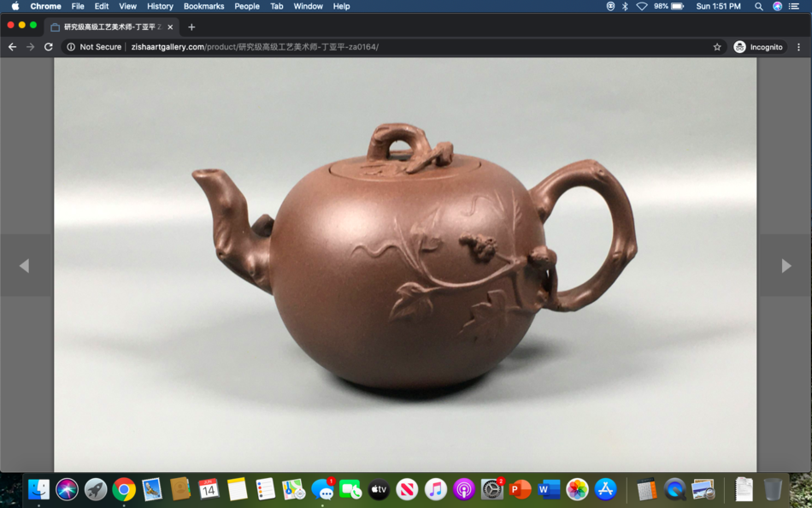Open the Bookmarks menu
The height and width of the screenshot is (508, 812).
203,6
